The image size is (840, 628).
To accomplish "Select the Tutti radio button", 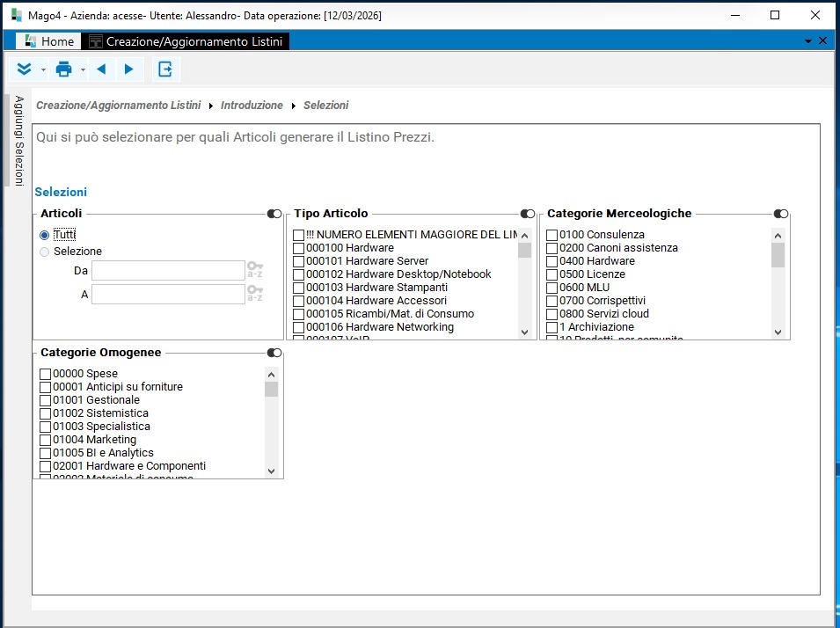I will pos(45,236).
